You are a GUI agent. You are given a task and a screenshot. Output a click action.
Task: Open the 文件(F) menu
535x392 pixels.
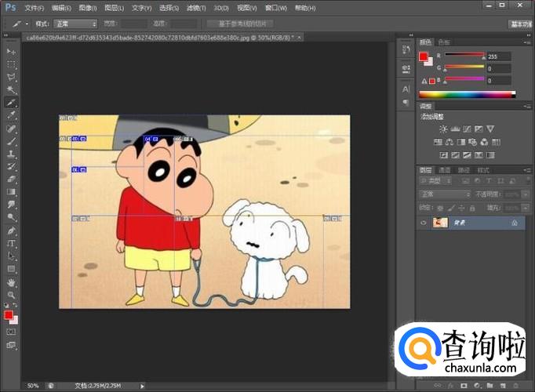pos(34,8)
